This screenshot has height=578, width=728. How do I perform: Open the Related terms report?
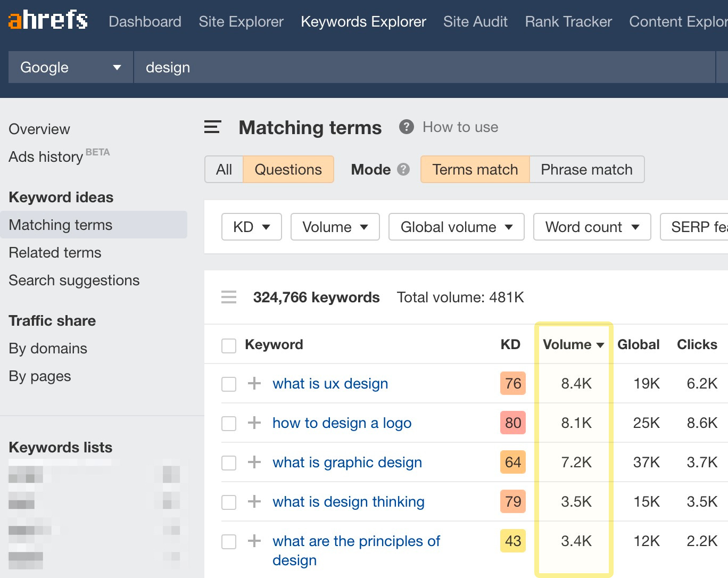point(55,252)
